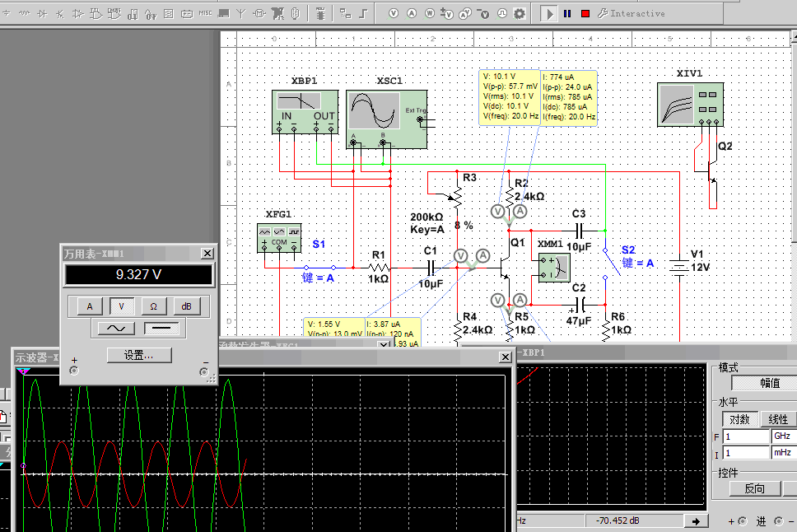Switch multimeter to ohmmeter mode Ω
Screen dimensions: 797x532
point(153,306)
